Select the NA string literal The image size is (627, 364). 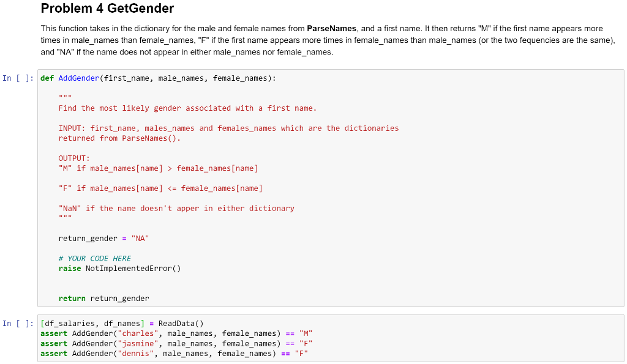(x=139, y=238)
